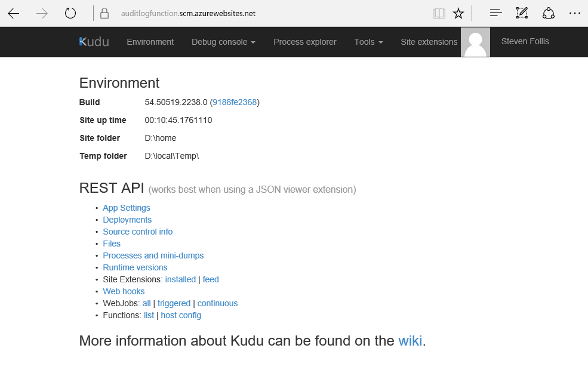Screen dimensions: 588x382
Task: Open WebJobs continuous link
Action: click(x=217, y=303)
